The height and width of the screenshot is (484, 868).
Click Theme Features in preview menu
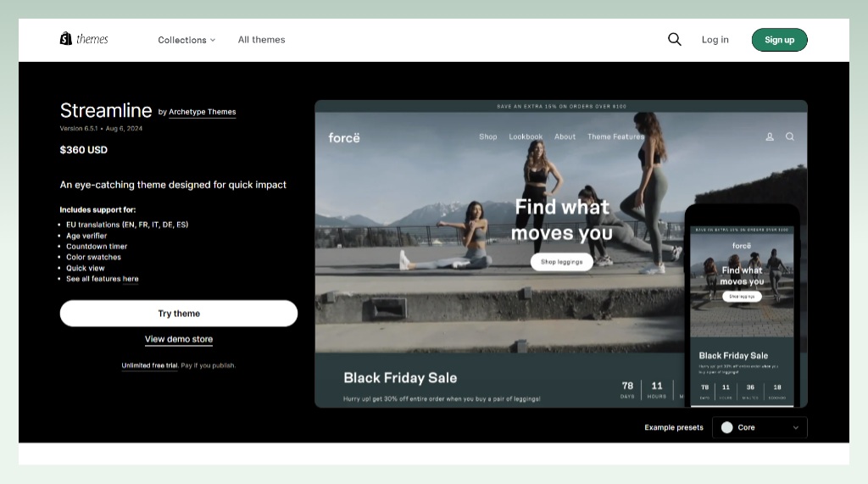[615, 136]
